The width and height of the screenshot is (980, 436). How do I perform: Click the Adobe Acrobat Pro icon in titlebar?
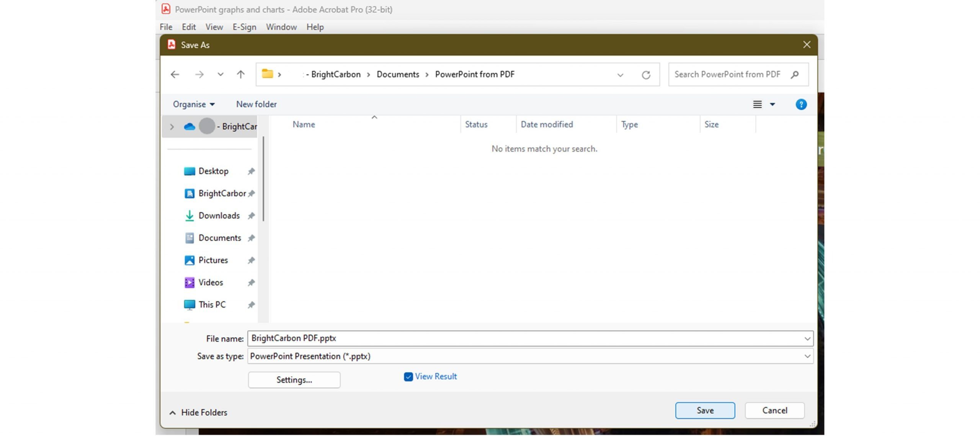pyautogui.click(x=165, y=9)
